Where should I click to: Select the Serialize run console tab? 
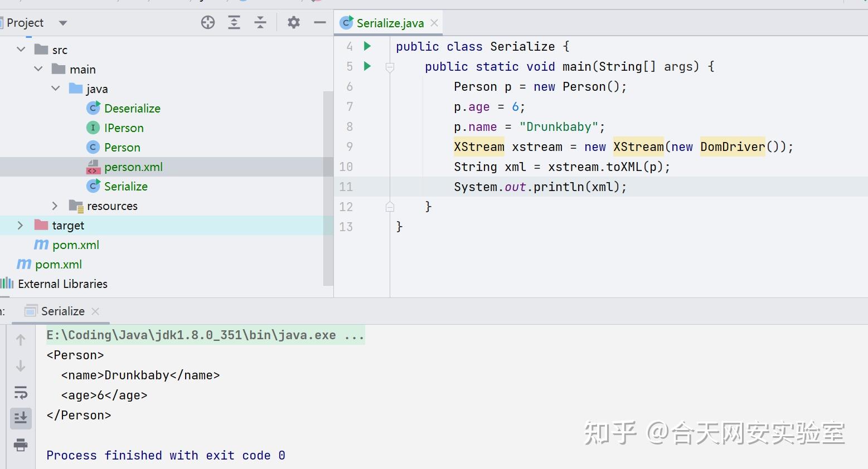[x=62, y=311]
